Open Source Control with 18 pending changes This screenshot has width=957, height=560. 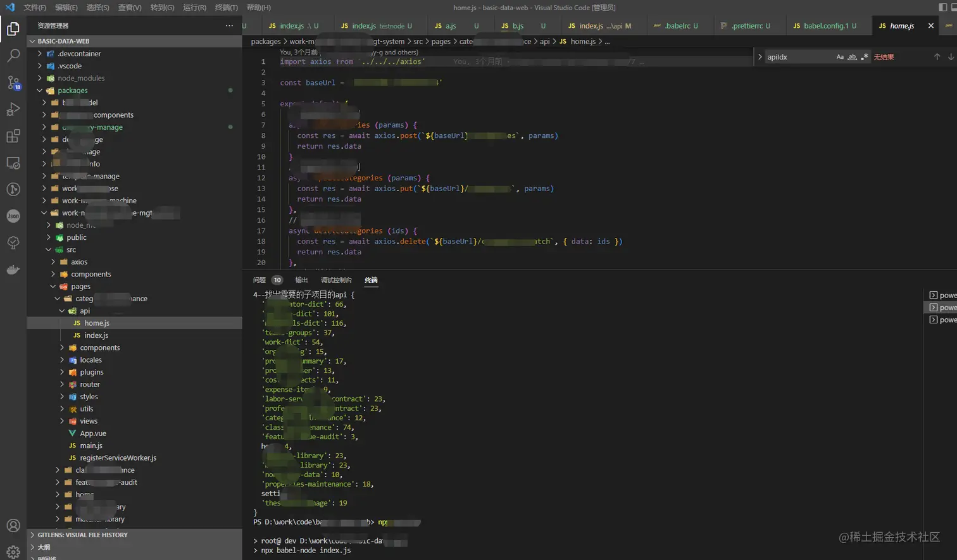[x=13, y=82]
